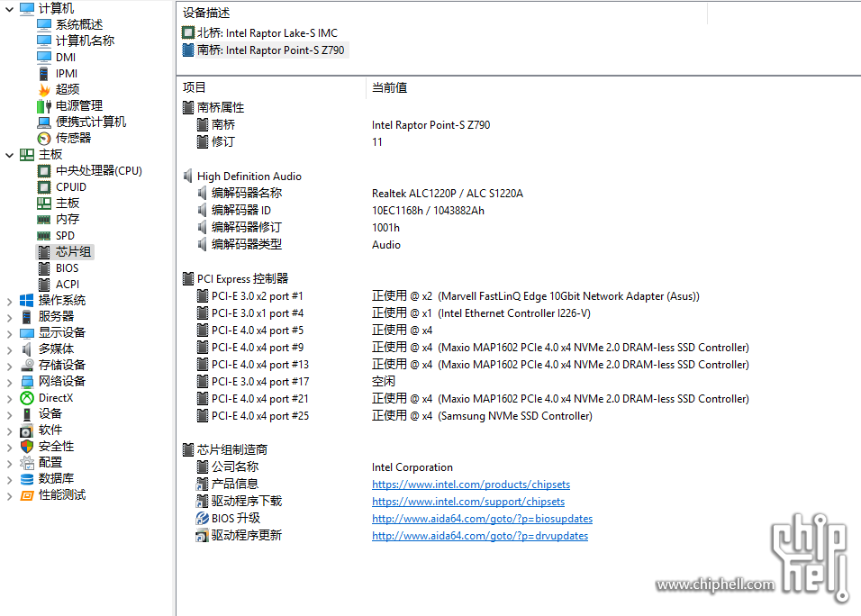Select the PCI Express 控制器 group header
The height and width of the screenshot is (616, 861).
pyautogui.click(x=235, y=279)
